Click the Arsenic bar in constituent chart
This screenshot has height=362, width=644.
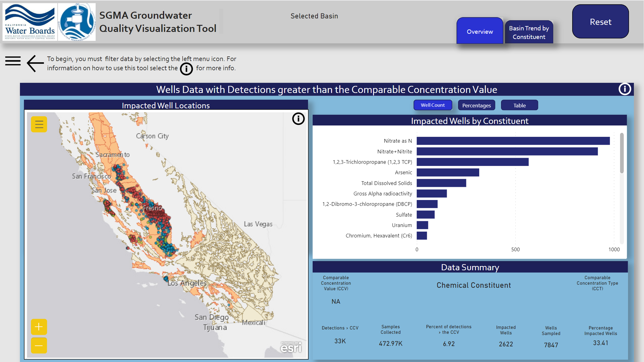coord(450,172)
